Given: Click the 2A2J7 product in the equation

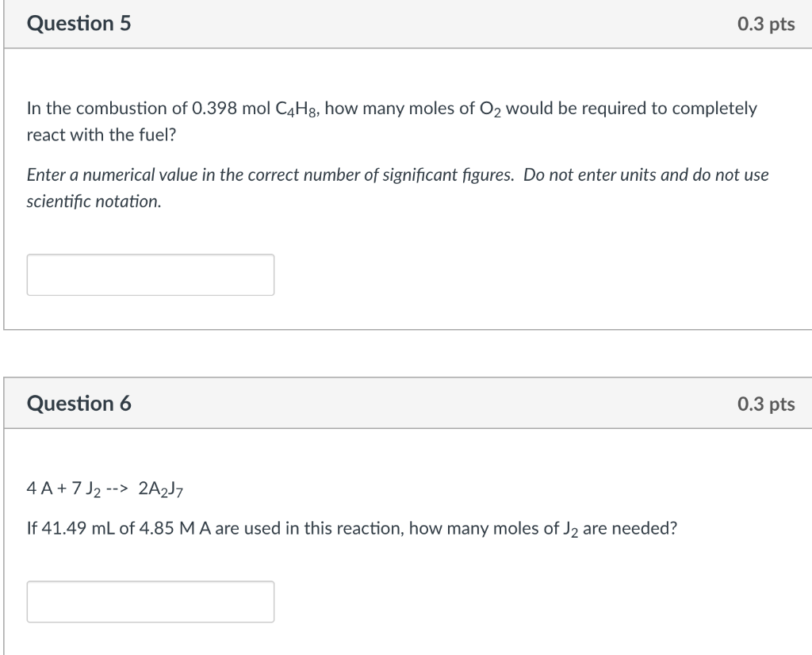Looking at the screenshot, I should [162, 488].
